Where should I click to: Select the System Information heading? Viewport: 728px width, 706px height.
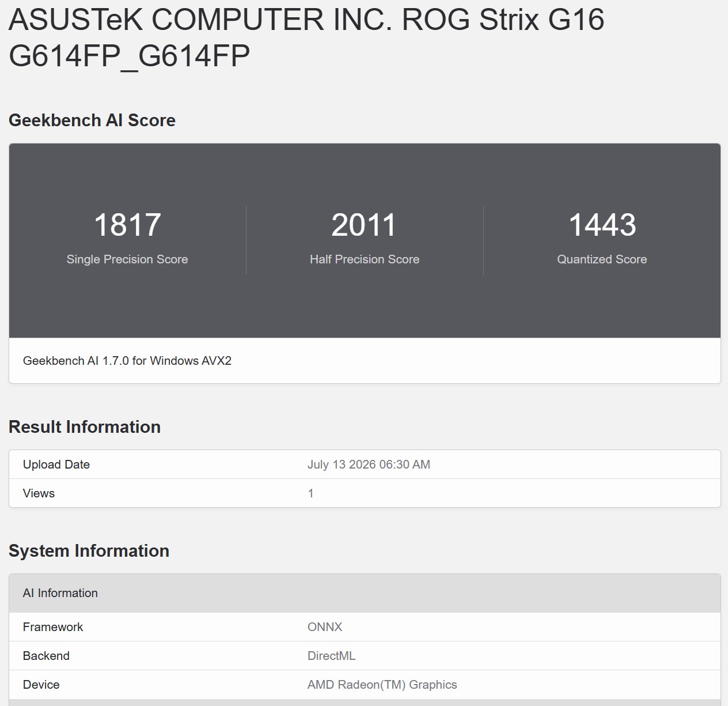pyautogui.click(x=89, y=551)
